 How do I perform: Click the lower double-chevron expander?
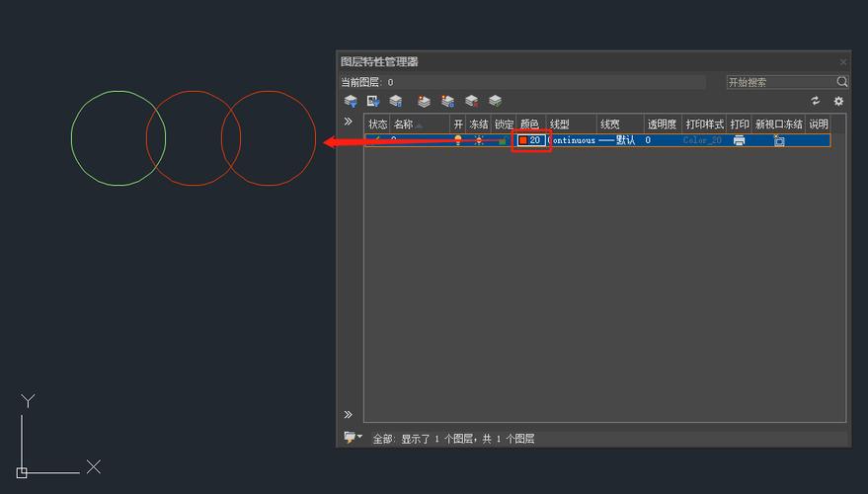348,415
